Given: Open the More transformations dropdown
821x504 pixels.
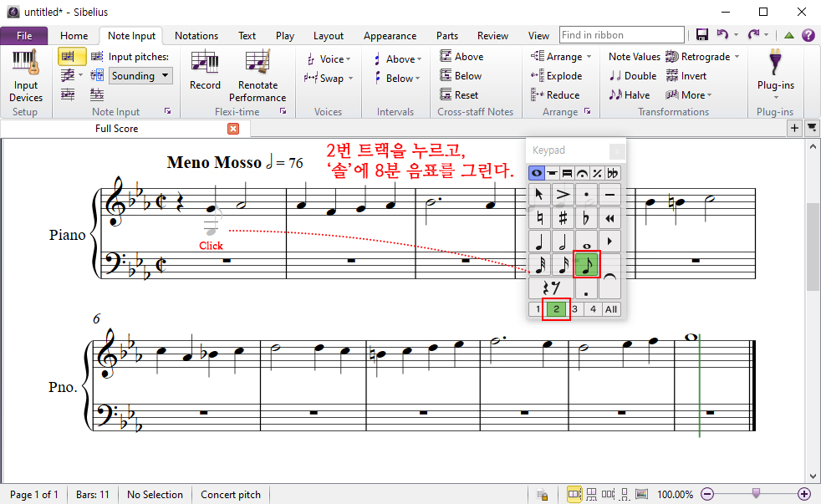Looking at the screenshot, I should 689,95.
